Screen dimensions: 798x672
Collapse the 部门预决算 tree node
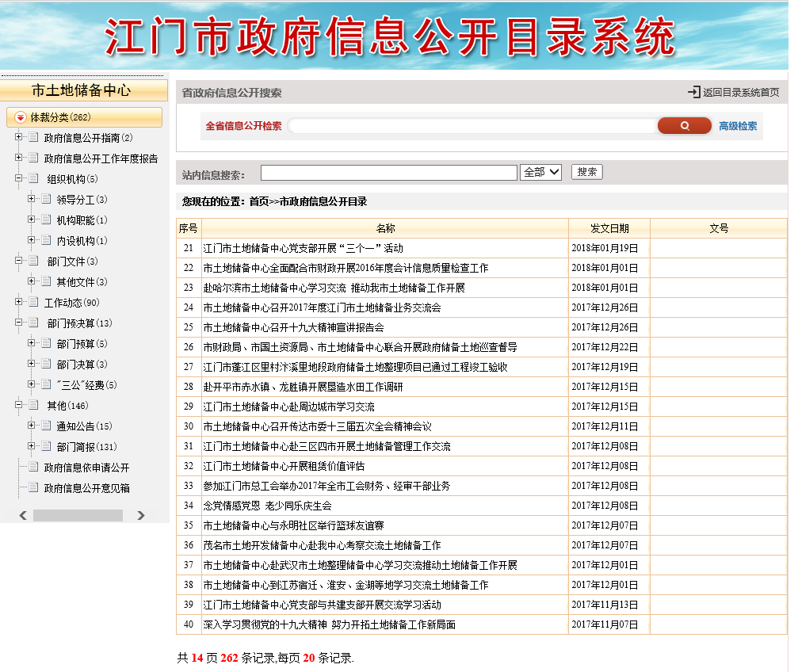coord(18,323)
